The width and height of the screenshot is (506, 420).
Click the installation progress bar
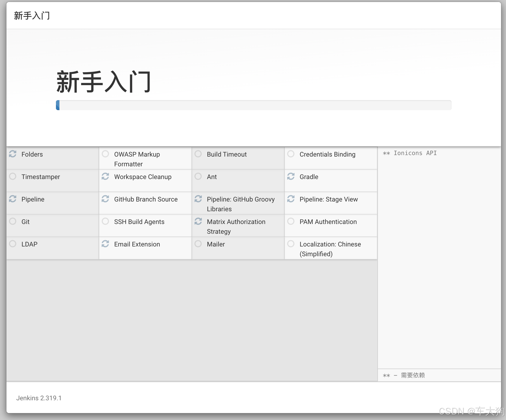click(253, 105)
